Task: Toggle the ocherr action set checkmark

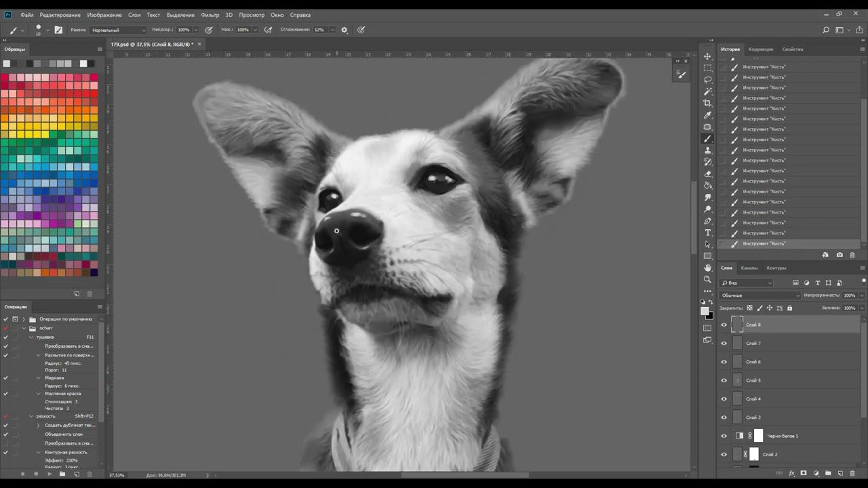Action: pyautogui.click(x=5, y=328)
